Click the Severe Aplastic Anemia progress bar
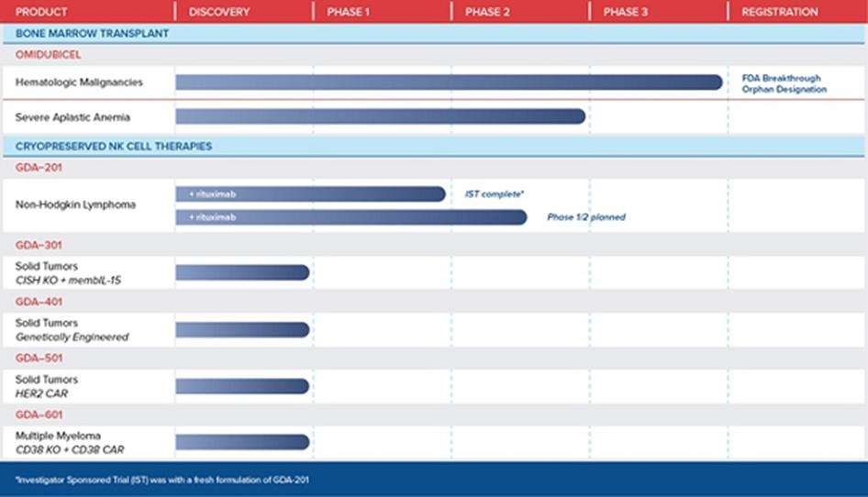Image resolution: width=868 pixels, height=497 pixels. click(x=380, y=116)
